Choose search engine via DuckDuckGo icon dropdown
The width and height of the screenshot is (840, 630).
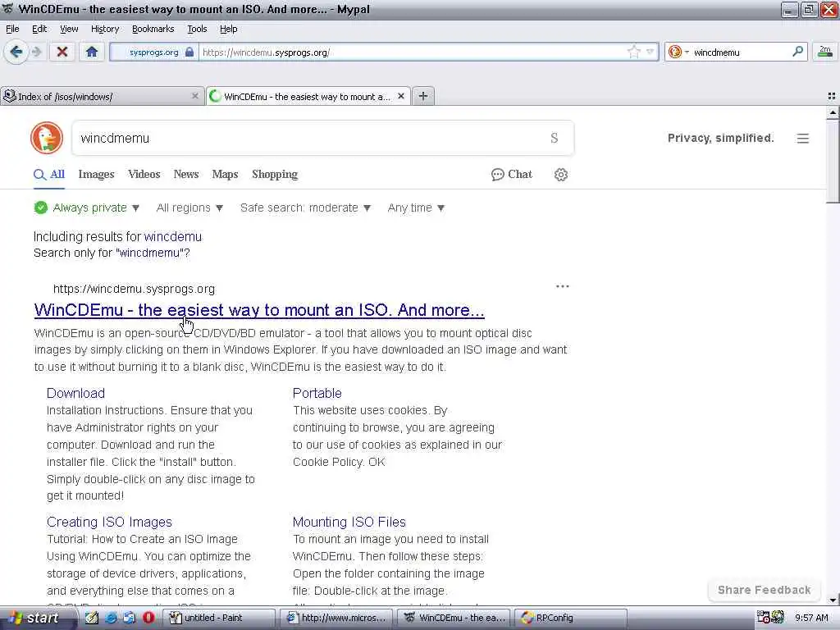[678, 52]
